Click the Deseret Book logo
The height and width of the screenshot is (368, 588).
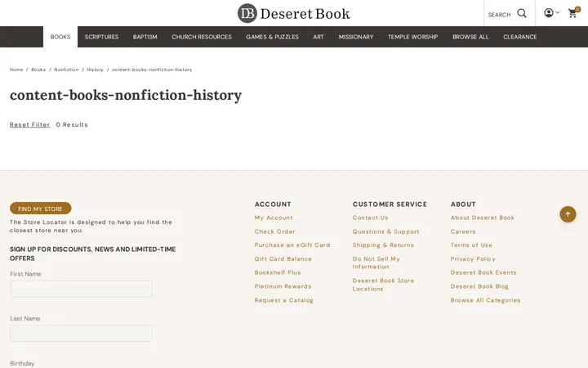coord(294,14)
